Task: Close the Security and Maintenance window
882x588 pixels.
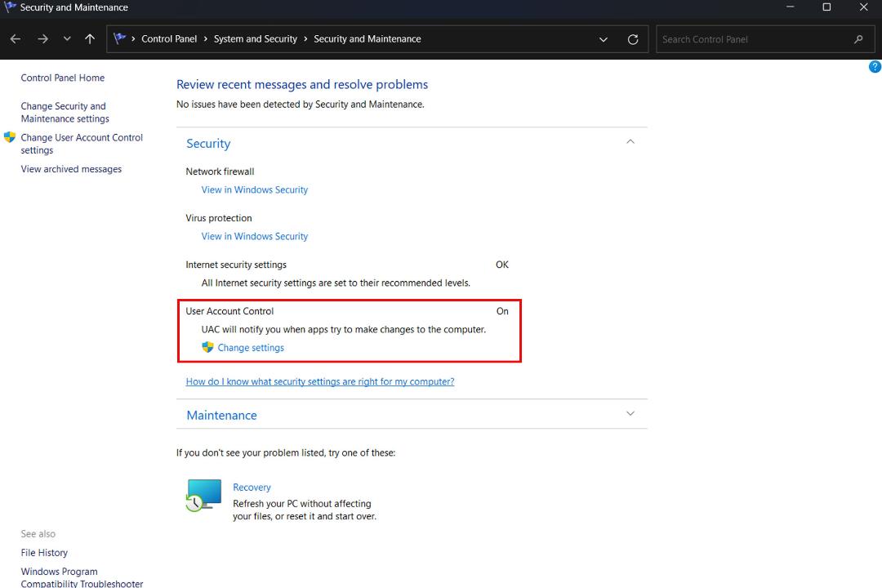Action: point(863,7)
